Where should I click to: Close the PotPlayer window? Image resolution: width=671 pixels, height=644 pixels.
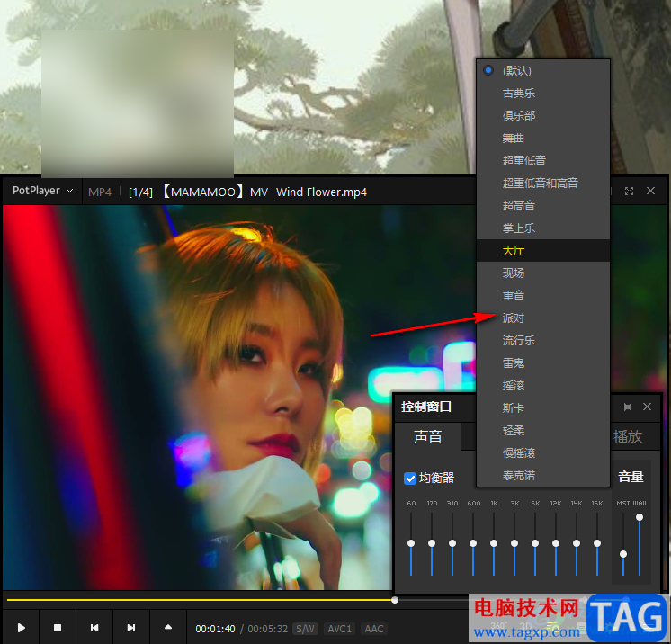(650, 191)
